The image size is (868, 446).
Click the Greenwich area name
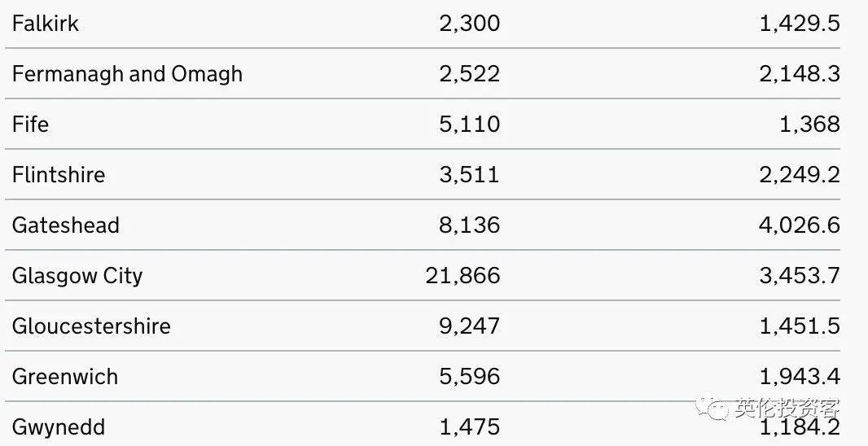[x=65, y=376]
